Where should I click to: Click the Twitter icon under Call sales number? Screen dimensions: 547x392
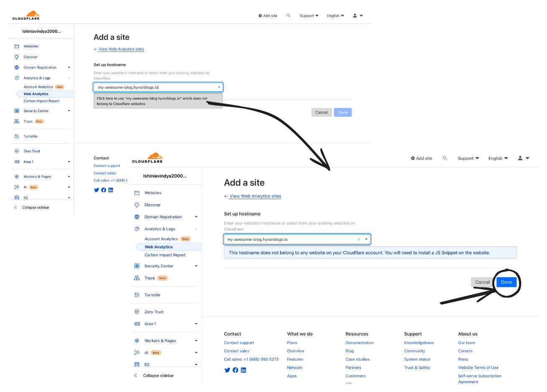[x=227, y=370]
